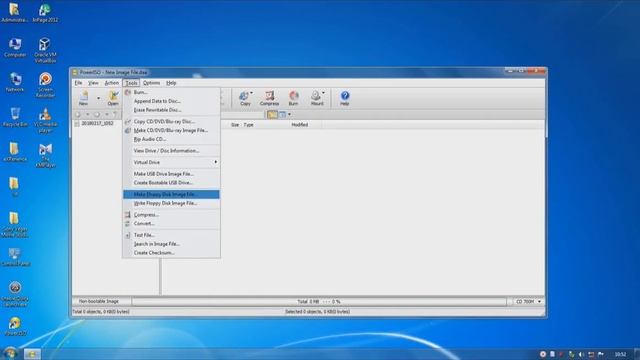Select the Network desktop icon
Screen dimensions: 640x360
tap(15, 82)
